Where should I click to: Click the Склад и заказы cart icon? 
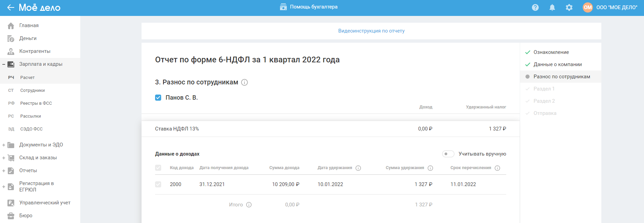(11, 158)
